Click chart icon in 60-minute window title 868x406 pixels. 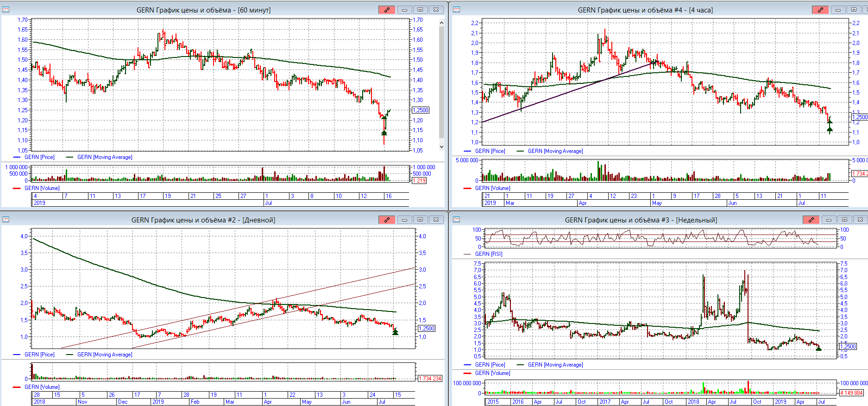(6, 10)
